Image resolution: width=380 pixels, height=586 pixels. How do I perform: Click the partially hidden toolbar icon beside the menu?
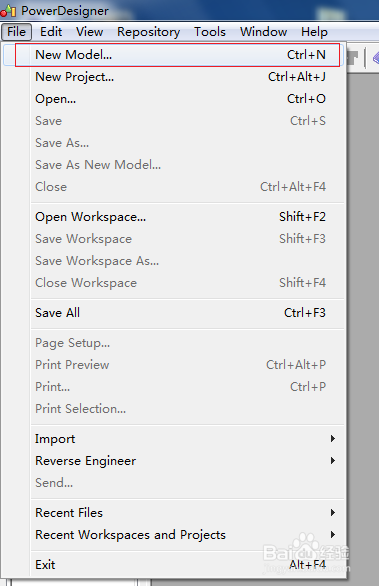click(x=353, y=58)
